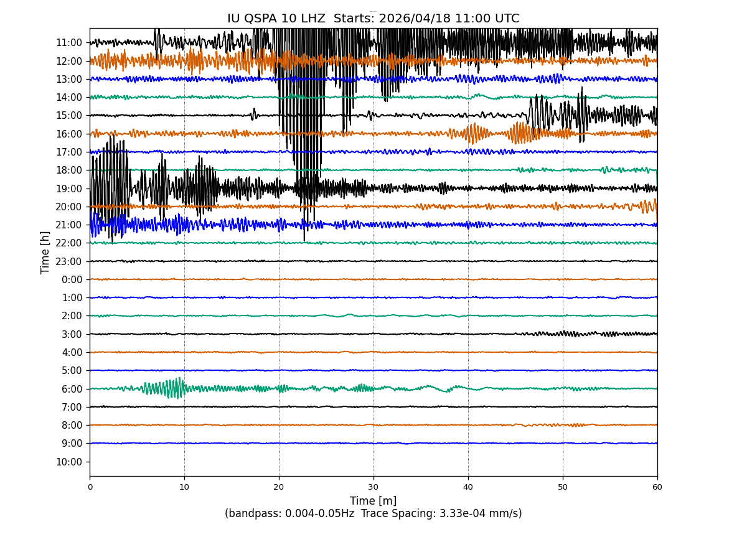Click the 0 minute x-axis tick label
Image resolution: width=747 pixels, height=560 pixels.
coord(90,487)
